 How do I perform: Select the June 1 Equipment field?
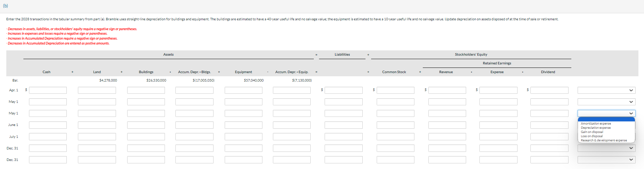point(244,125)
